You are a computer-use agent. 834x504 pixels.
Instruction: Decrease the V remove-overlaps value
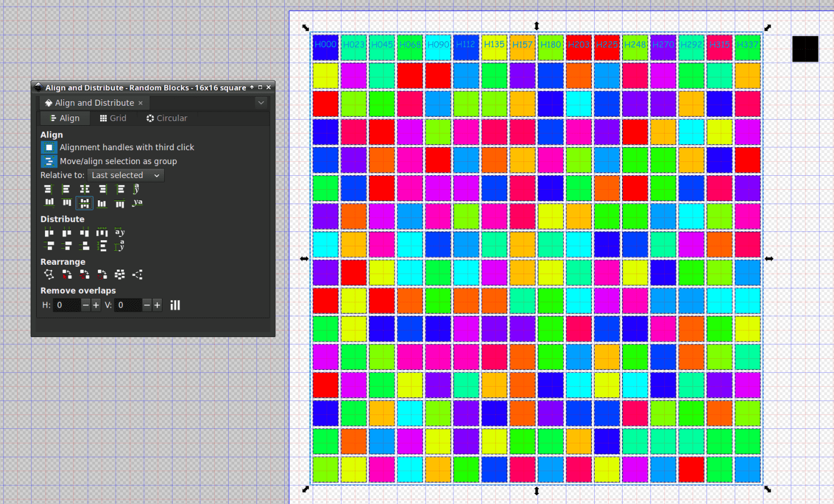coord(146,305)
